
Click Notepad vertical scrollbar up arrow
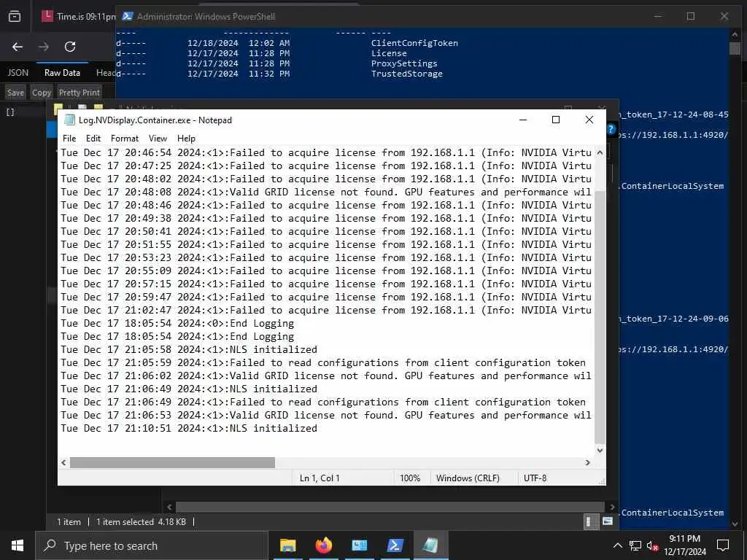[600, 153]
